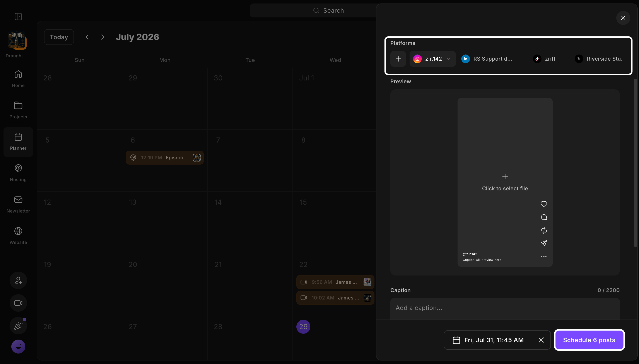Add a platform with plus button

point(398,59)
